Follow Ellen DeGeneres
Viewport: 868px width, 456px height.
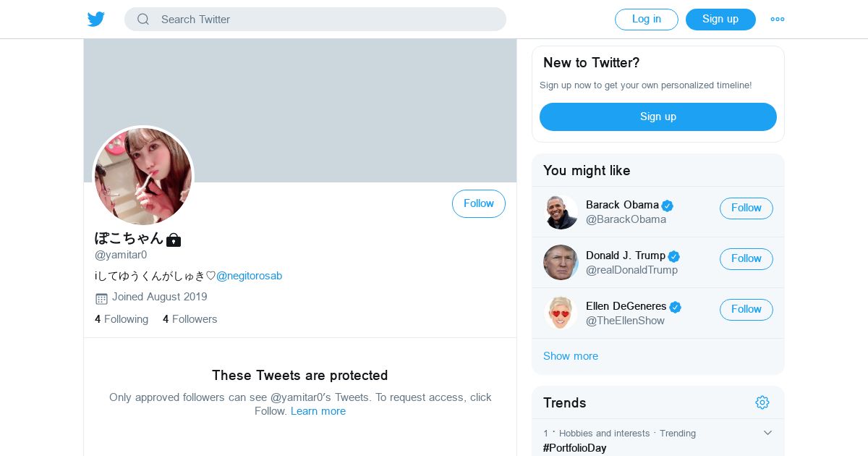pos(746,310)
